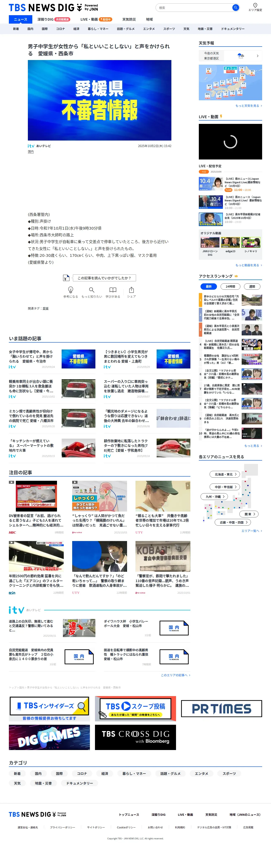Open the PR TIMES banner
The image size is (271, 868).
221,709
